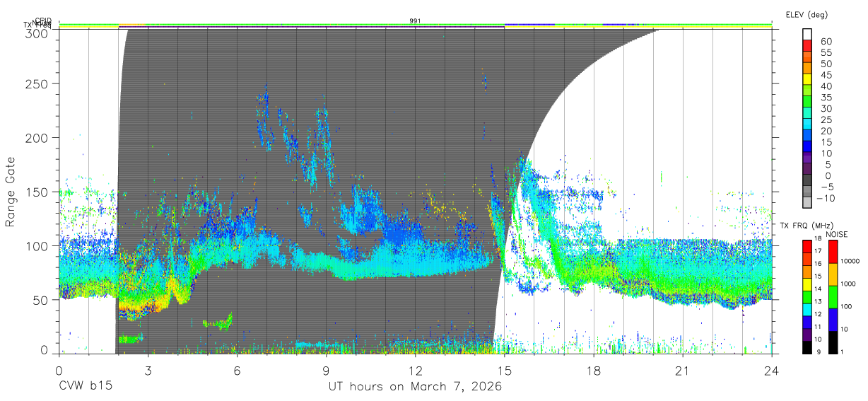Viewport: 868px width, 401px height.
Task: Click the '13' label on TX FRQ colorbar
Action: pos(819,301)
